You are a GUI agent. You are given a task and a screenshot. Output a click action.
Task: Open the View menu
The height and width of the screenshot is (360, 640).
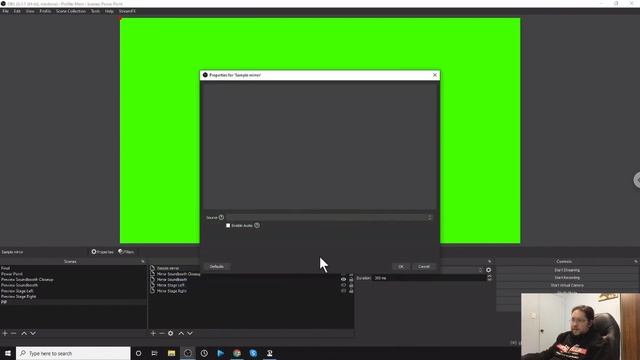30,11
